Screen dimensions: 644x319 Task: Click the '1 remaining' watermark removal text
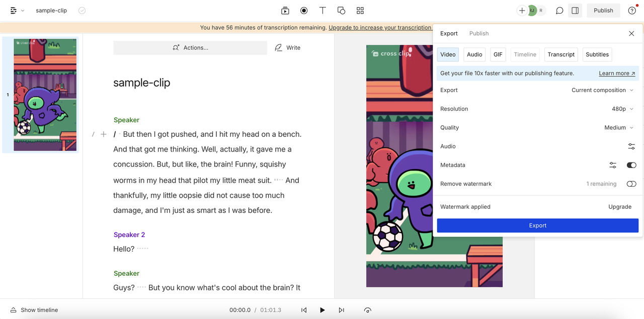click(x=601, y=184)
